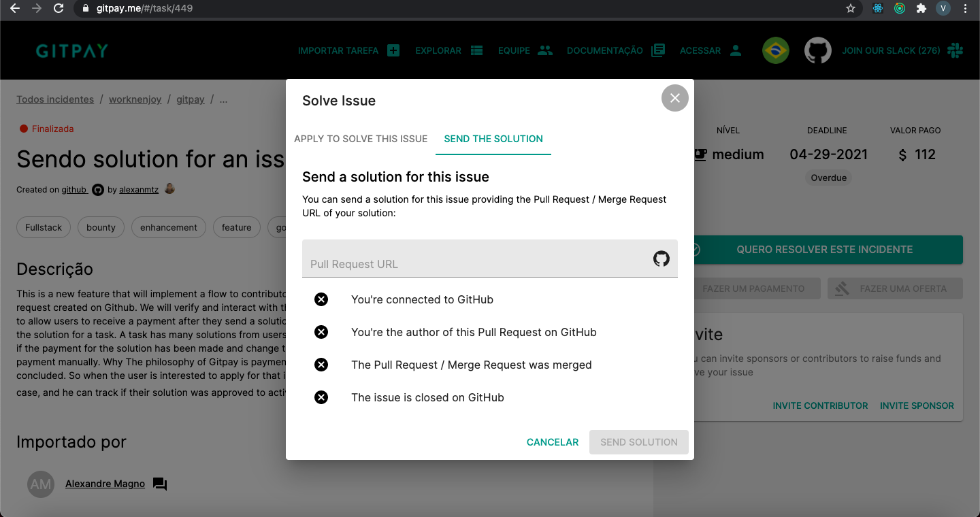Open gitpay breadcrumb link
Image resolution: width=980 pixels, height=517 pixels.
click(191, 99)
